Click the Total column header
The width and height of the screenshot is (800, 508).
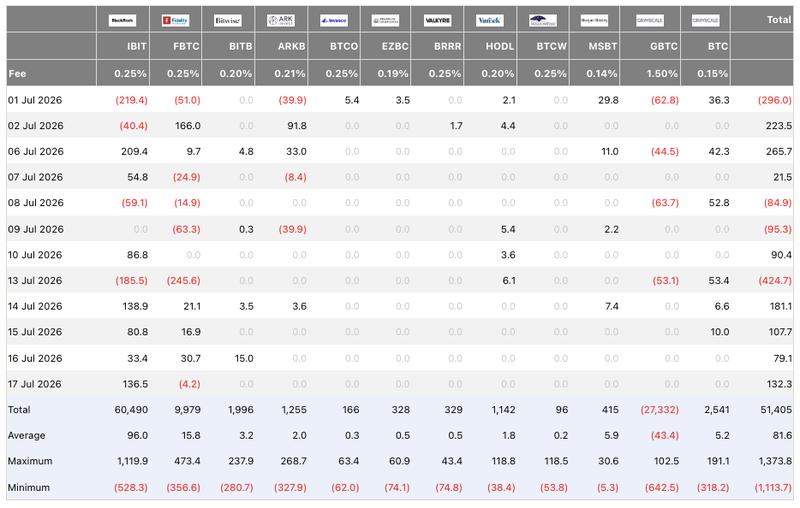tap(779, 20)
